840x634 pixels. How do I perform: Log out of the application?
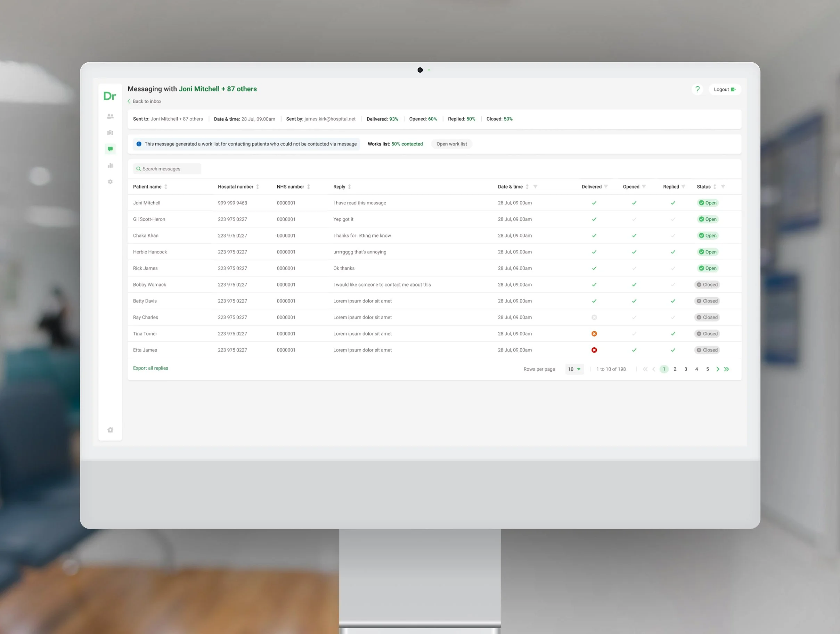tap(724, 89)
